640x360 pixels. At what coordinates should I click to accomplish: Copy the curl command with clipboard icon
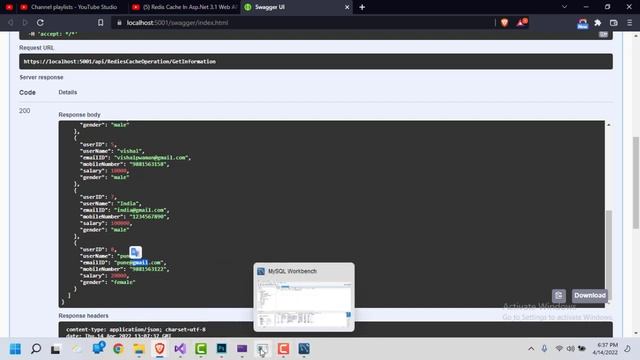click(603, 34)
